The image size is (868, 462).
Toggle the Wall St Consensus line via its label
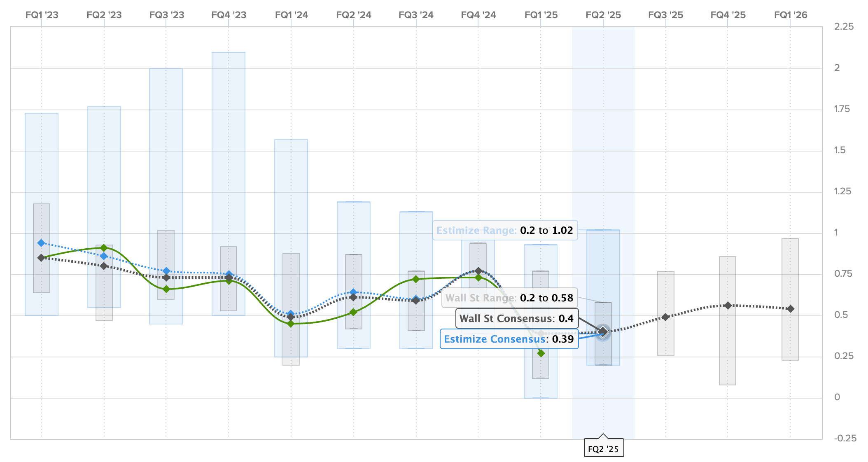click(x=517, y=318)
